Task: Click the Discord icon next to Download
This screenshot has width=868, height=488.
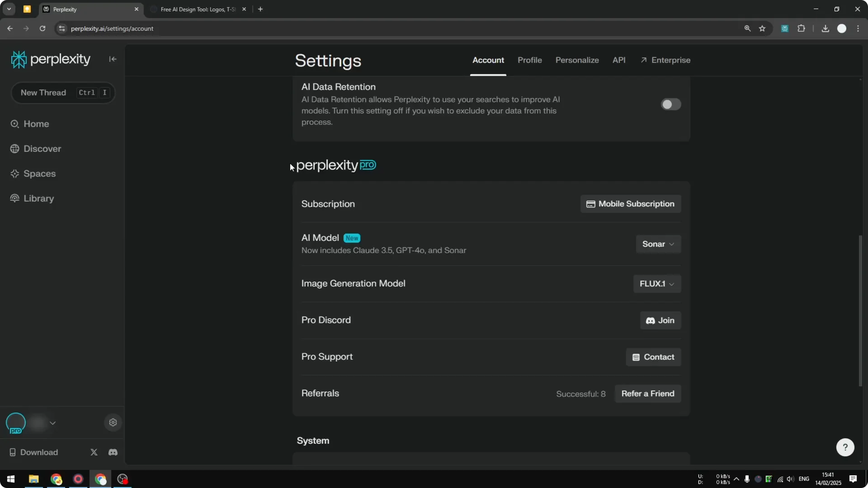Action: (x=113, y=452)
